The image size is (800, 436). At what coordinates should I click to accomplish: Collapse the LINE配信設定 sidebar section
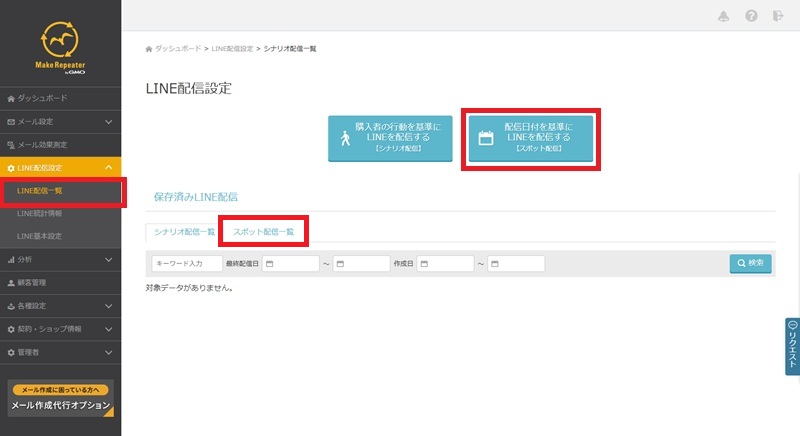[61, 168]
